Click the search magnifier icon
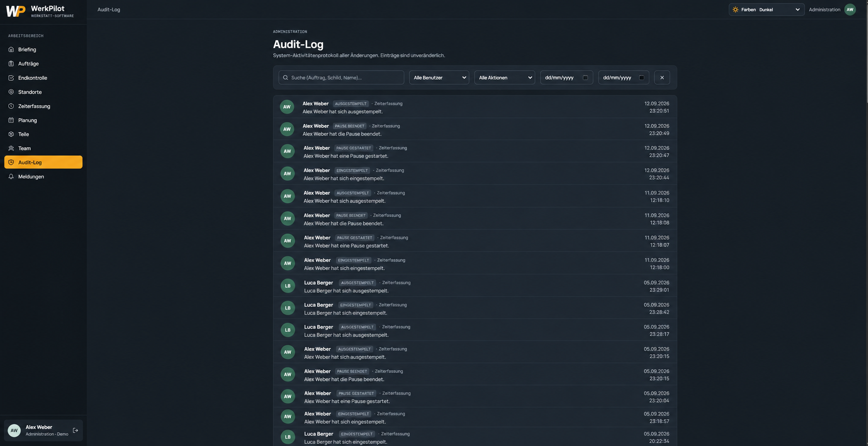The image size is (868, 446). tap(286, 77)
